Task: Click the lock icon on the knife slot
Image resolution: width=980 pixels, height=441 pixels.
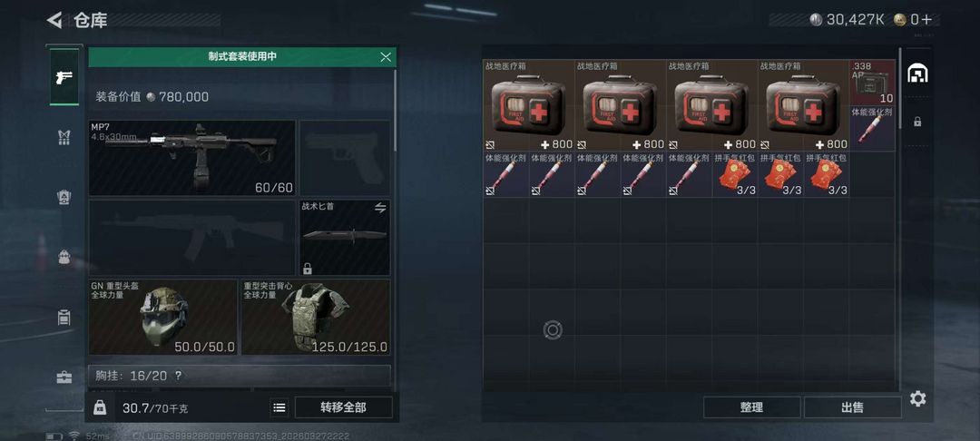Action: (307, 269)
